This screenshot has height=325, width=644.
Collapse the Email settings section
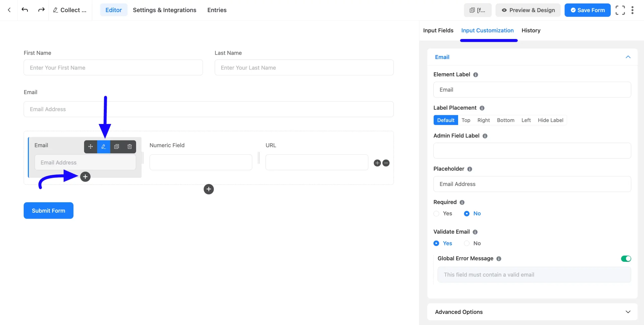coord(628,57)
